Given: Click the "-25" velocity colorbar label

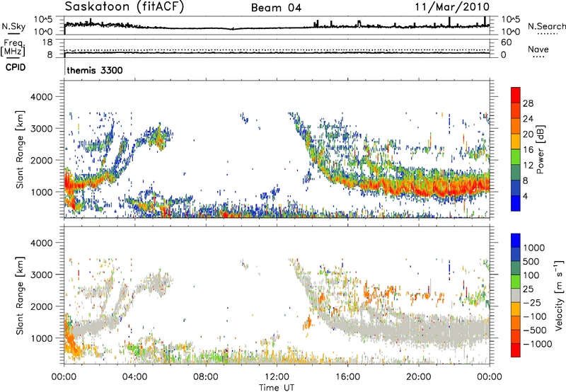Looking at the screenshot, I should [x=532, y=303].
